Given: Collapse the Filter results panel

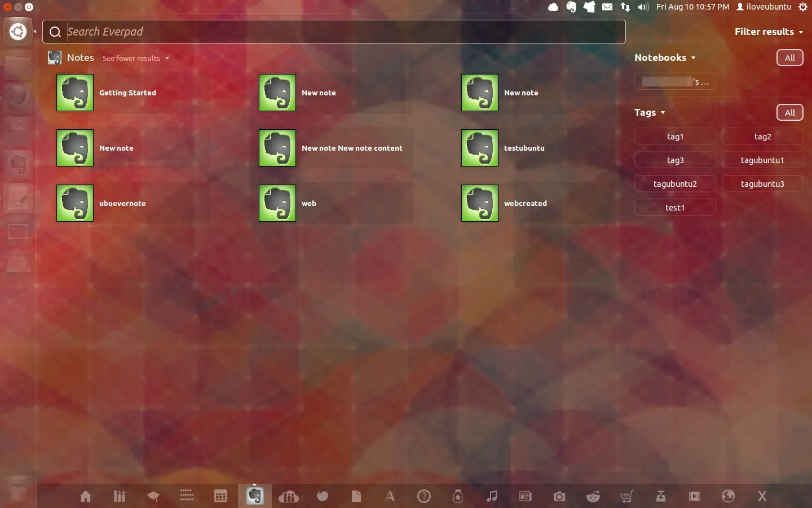Looking at the screenshot, I should tap(769, 32).
